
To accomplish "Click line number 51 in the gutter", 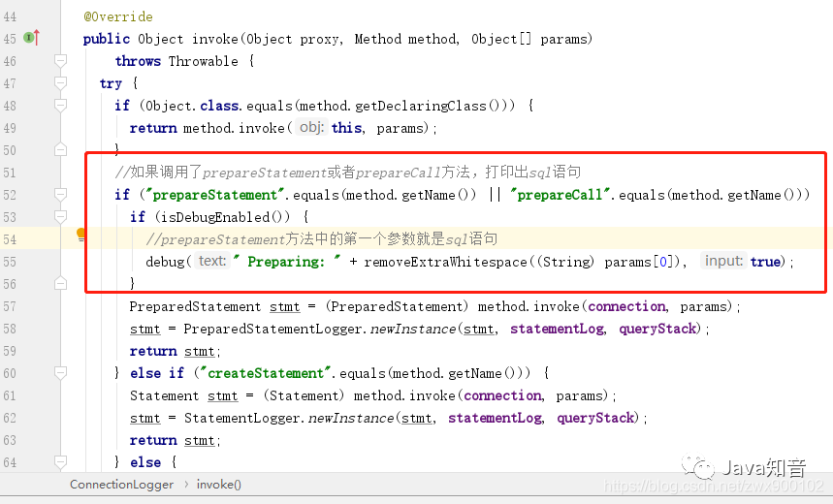I will point(10,173).
